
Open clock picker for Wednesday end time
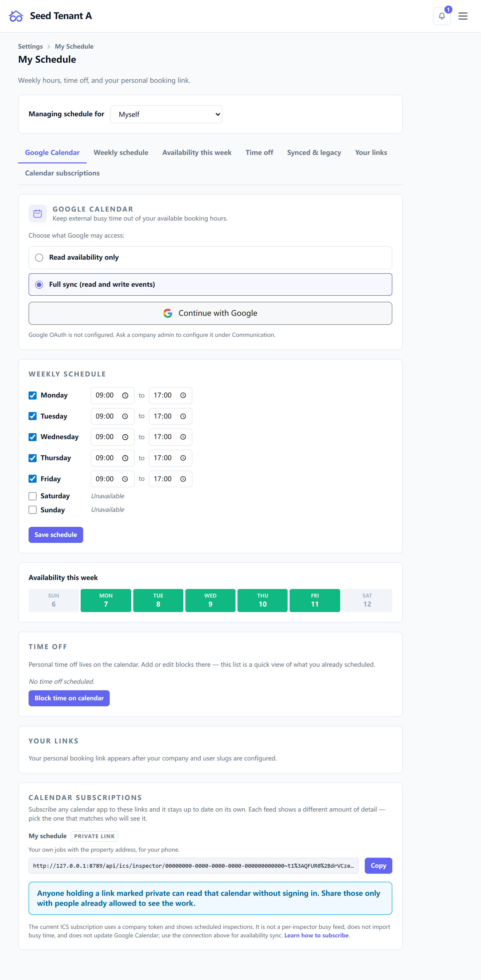pos(183,437)
